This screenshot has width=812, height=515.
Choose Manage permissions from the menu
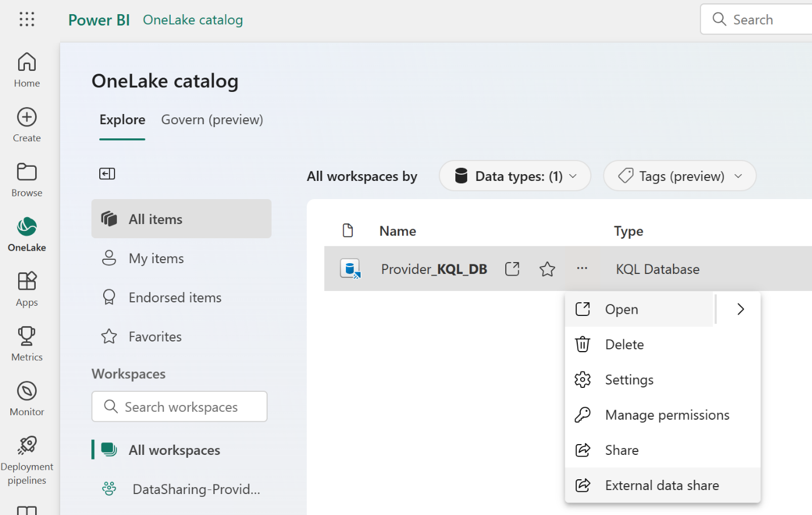pyautogui.click(x=662, y=415)
